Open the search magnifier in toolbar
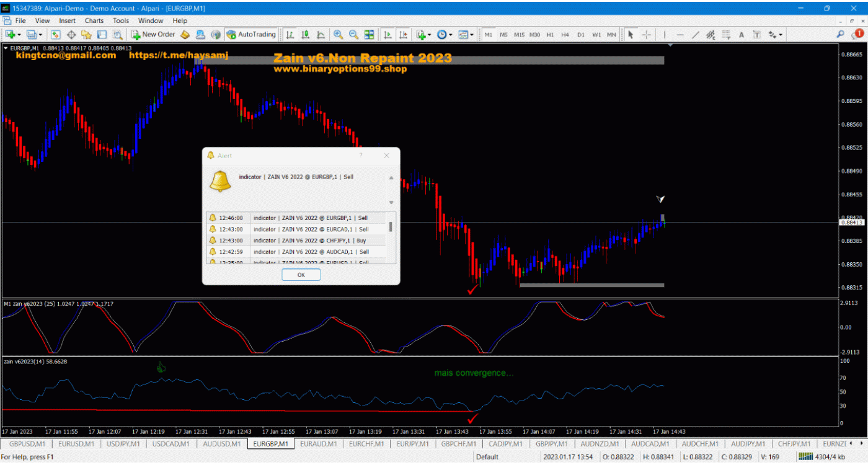This screenshot has width=868, height=465. click(841, 35)
